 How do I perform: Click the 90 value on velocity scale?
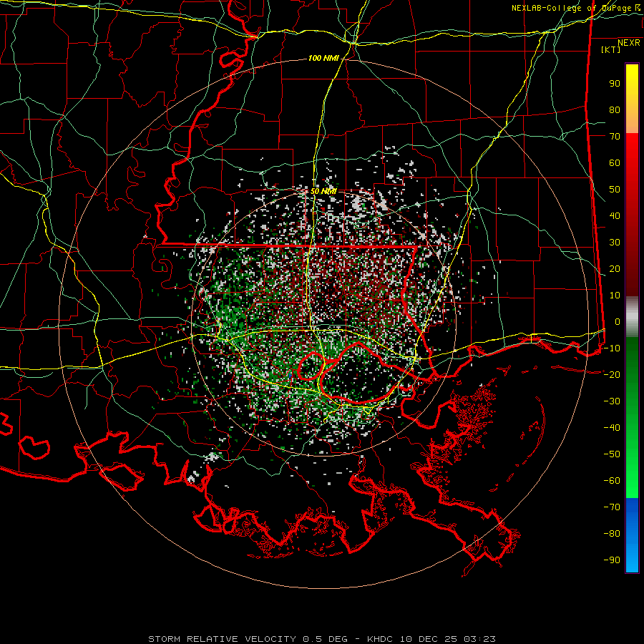pos(615,84)
